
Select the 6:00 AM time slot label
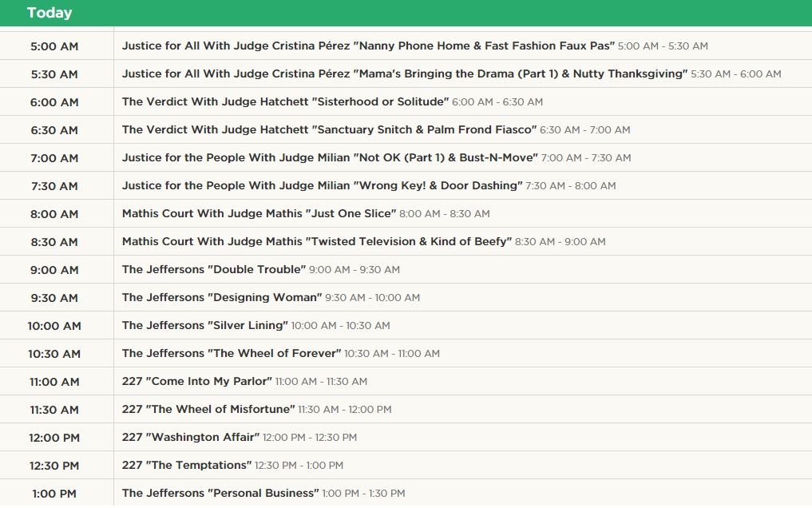click(x=54, y=102)
